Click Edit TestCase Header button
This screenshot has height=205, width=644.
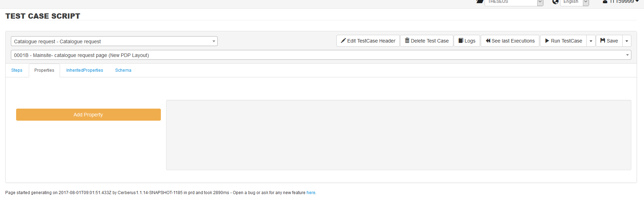[x=368, y=41]
